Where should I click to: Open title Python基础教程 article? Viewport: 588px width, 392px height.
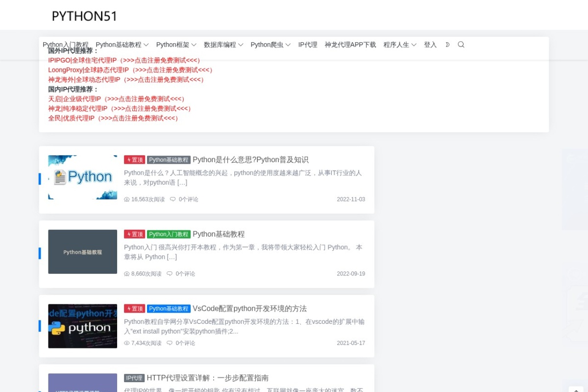tap(219, 234)
